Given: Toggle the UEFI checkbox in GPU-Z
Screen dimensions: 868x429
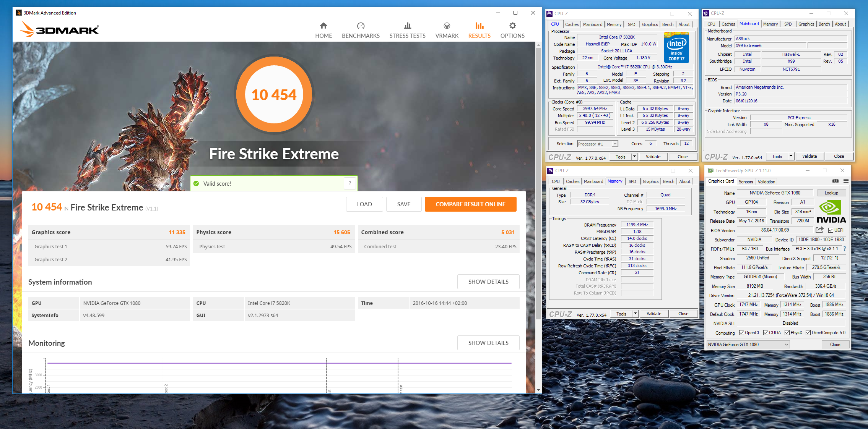Looking at the screenshot, I should (831, 230).
